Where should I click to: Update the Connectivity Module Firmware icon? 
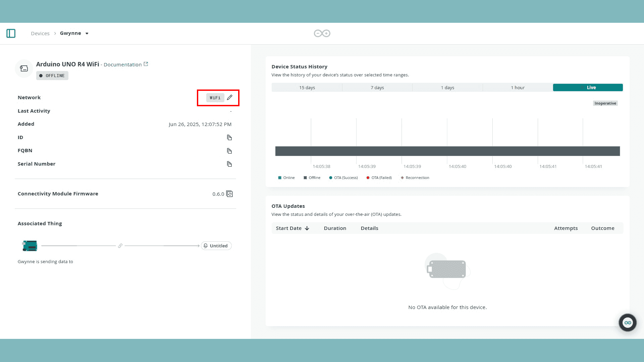click(230, 194)
